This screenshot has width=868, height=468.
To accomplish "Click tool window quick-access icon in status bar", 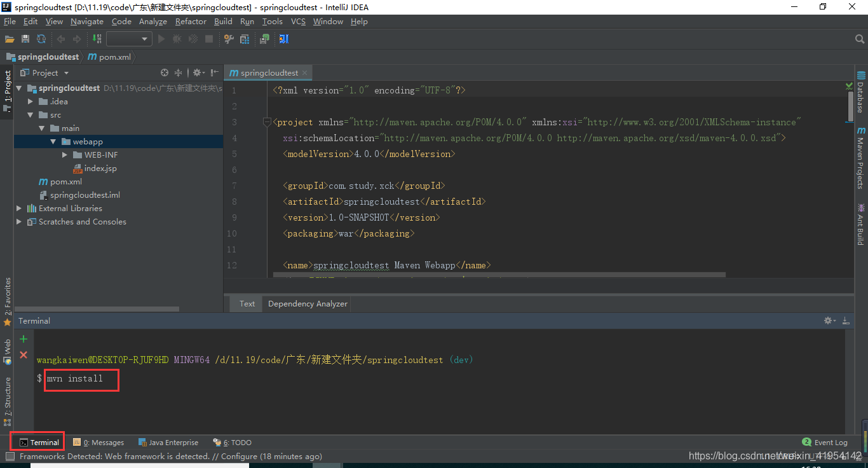I will 10,457.
